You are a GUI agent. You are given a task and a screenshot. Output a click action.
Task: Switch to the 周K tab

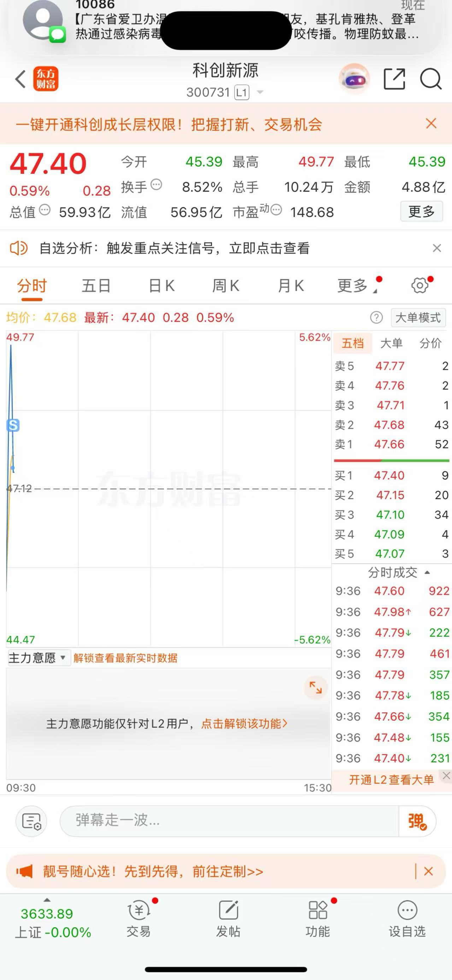[225, 285]
